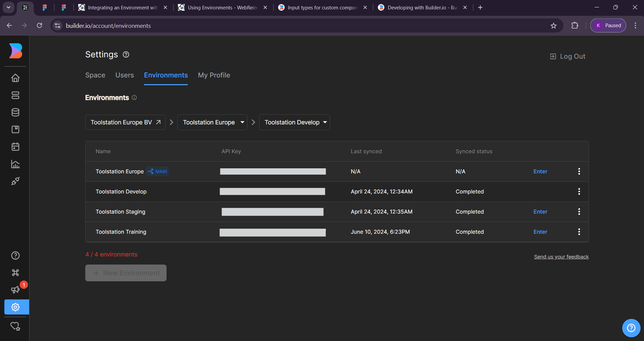
Task: Click the keyboard shortcuts command icon
Action: click(15, 273)
